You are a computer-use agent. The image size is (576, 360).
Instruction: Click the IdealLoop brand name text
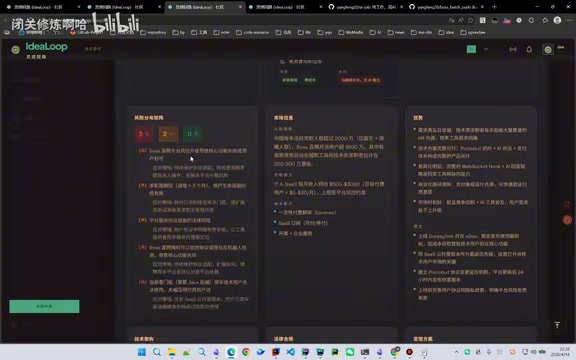tap(46, 47)
